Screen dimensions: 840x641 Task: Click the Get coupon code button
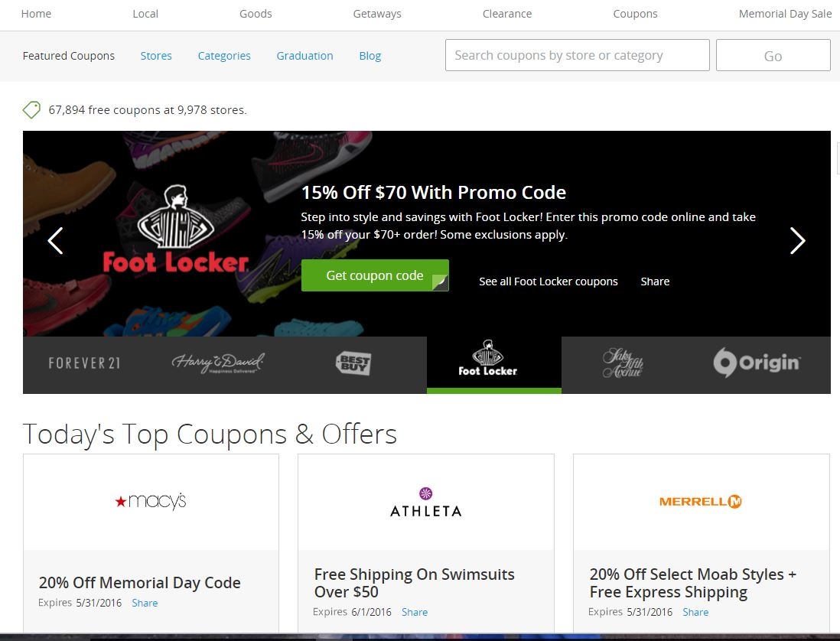[x=375, y=275]
